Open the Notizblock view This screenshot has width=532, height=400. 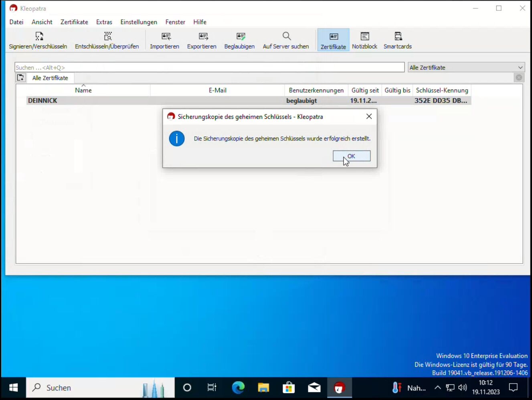(x=364, y=41)
